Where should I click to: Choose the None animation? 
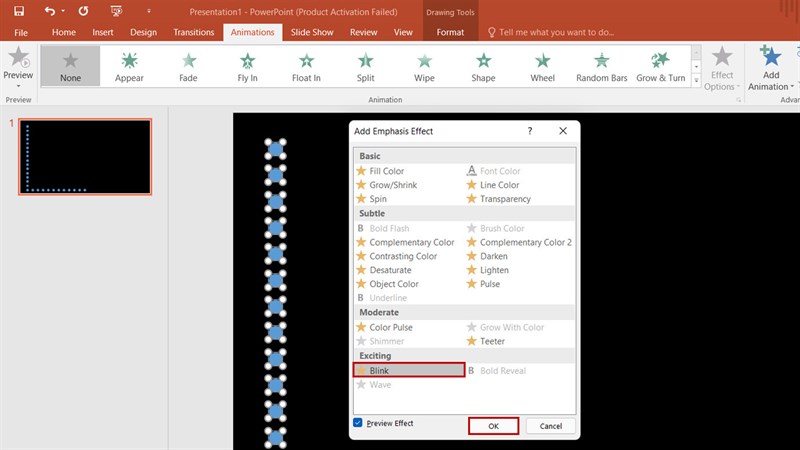(70, 66)
